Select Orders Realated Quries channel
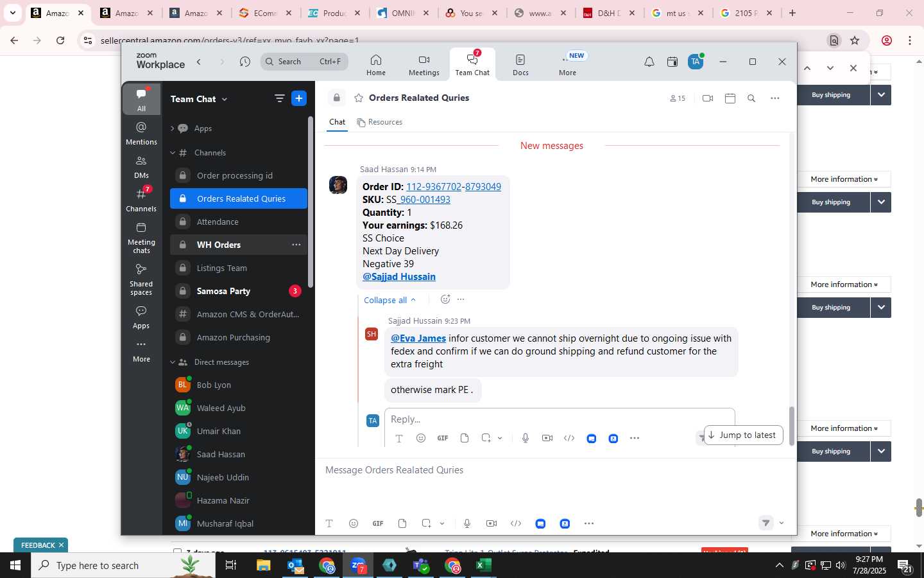This screenshot has height=578, width=924. (239, 198)
